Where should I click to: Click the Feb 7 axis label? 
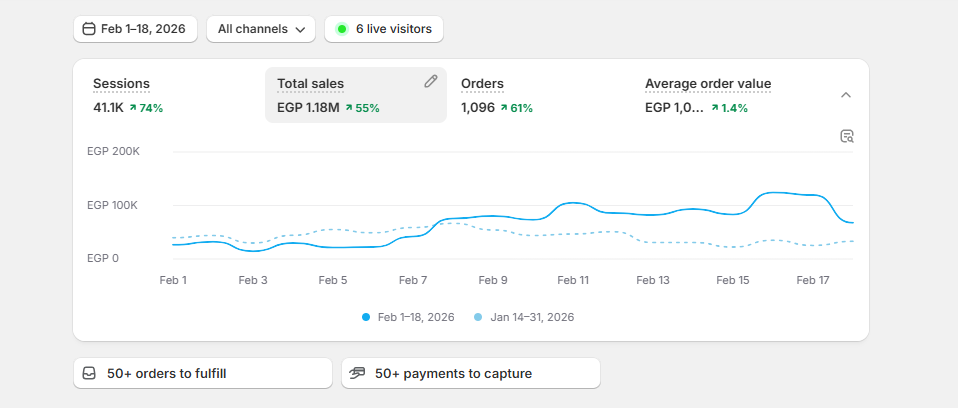click(413, 280)
